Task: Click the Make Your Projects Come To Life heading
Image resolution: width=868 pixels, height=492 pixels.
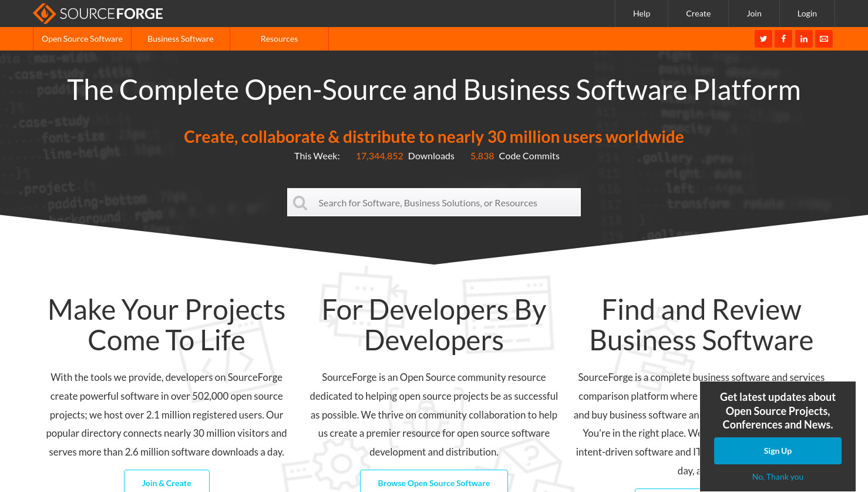Action: [x=167, y=325]
